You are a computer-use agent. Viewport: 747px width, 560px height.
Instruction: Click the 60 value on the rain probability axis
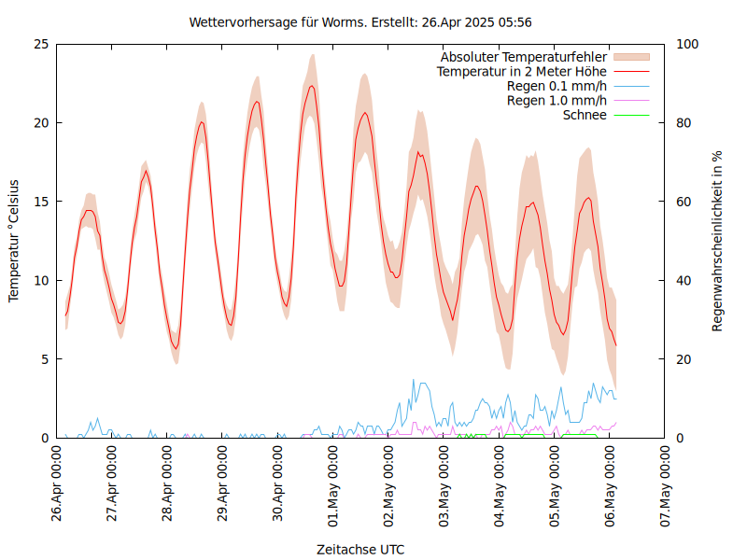pos(684,202)
